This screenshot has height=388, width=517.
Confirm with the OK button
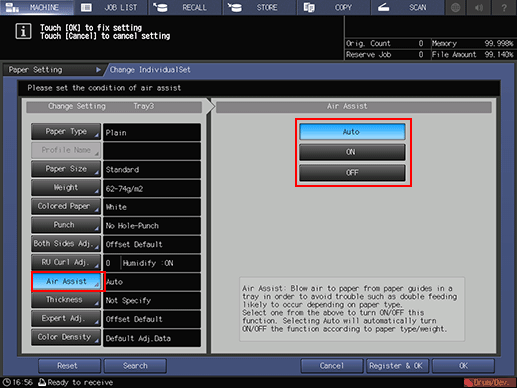pyautogui.click(x=463, y=366)
